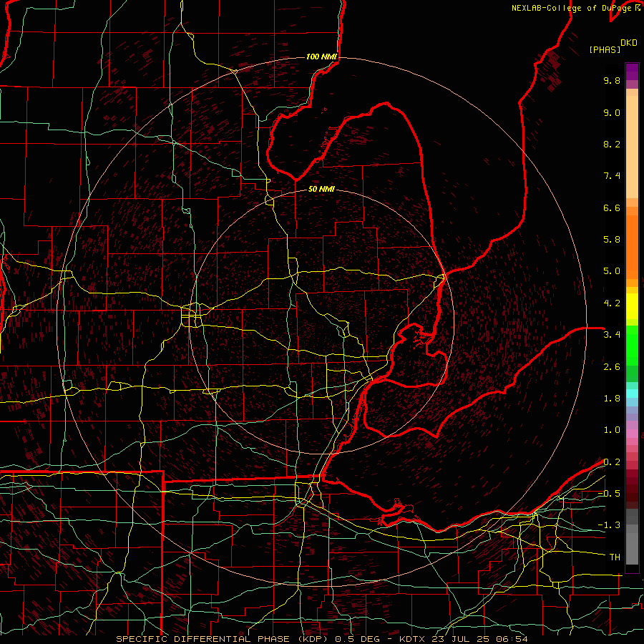
Task: Click the 100 NMI range ring label
Action: (321, 57)
